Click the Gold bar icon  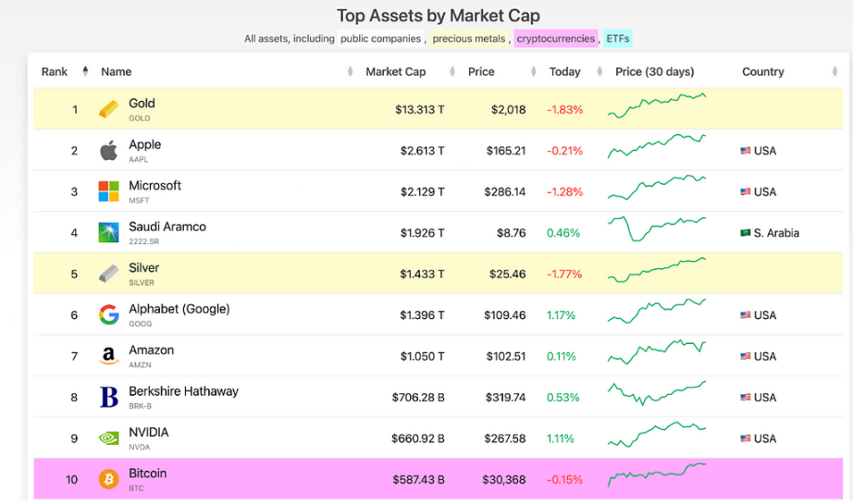point(108,109)
